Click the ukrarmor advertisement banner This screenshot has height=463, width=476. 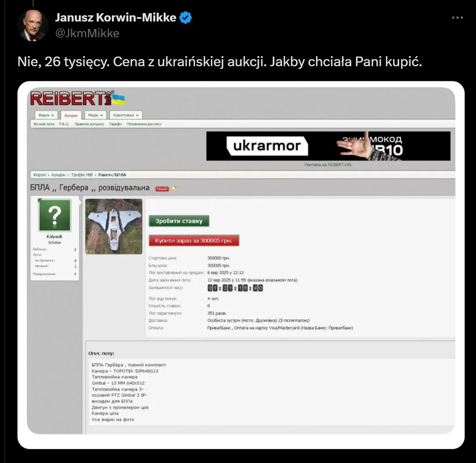point(328,146)
